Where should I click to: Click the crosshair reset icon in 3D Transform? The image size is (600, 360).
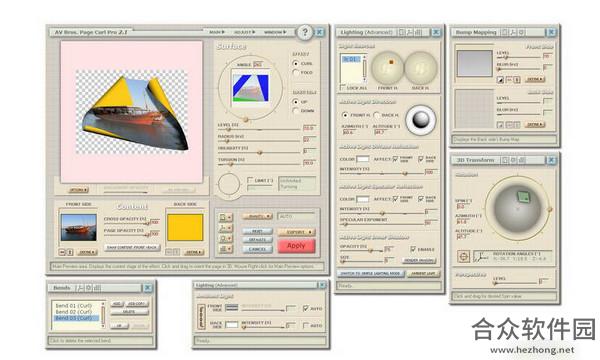[463, 256]
